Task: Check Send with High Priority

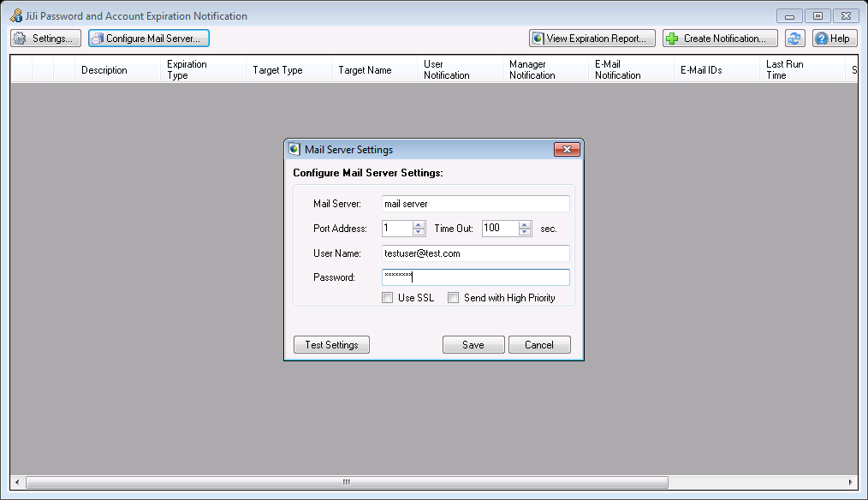Action: [x=454, y=298]
